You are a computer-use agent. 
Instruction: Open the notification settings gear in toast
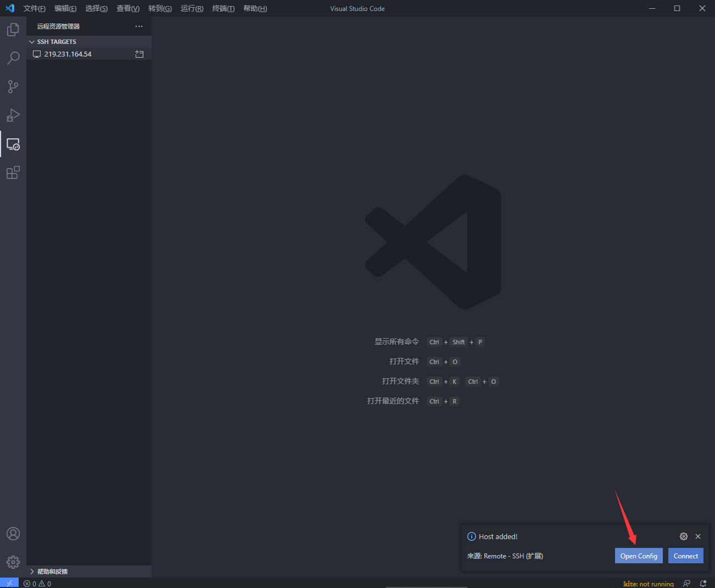tap(684, 536)
